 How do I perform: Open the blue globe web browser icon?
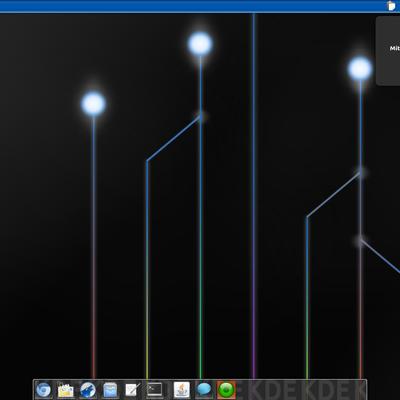(88, 390)
